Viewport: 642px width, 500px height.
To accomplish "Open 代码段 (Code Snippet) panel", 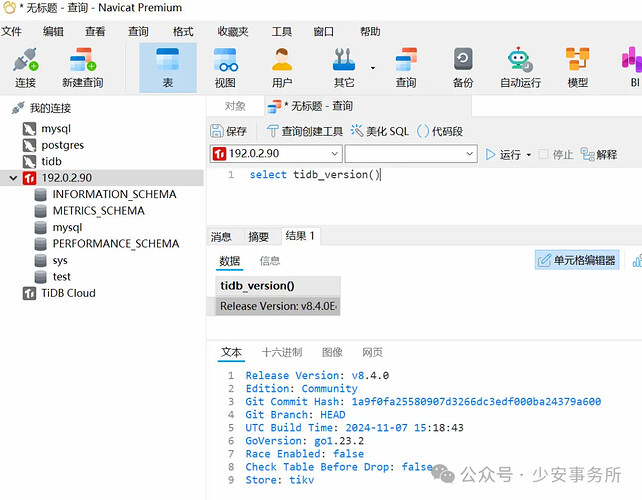I will [x=440, y=131].
